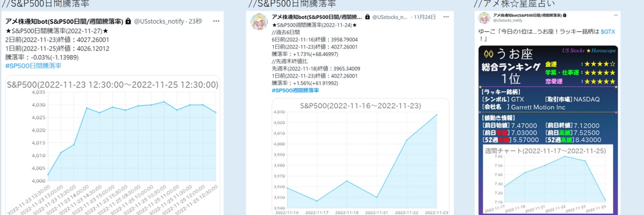This screenshot has height=215, width=644.
Task: Select text 先週末(2022-11-18)終値：3965.34009
Action: tap(316, 69)
